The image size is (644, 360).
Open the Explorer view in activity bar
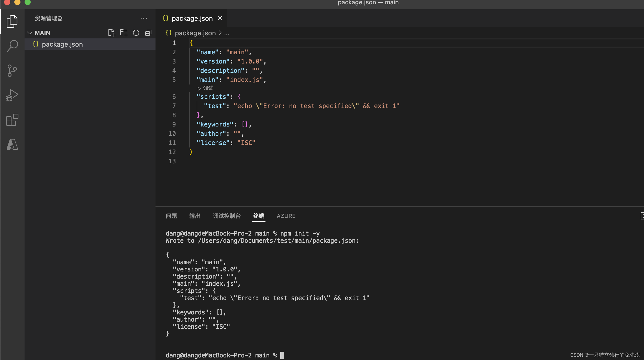click(x=12, y=22)
